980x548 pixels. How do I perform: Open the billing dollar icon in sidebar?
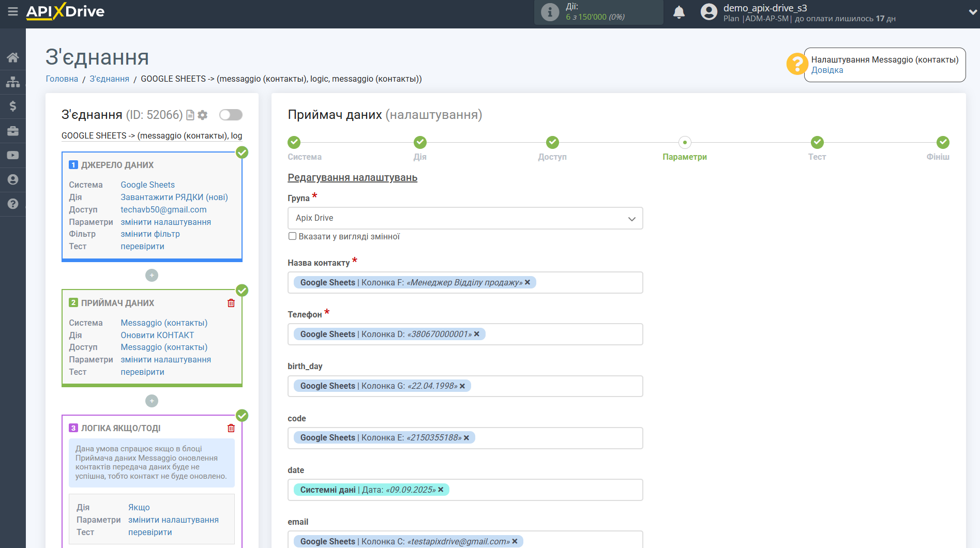tap(13, 106)
